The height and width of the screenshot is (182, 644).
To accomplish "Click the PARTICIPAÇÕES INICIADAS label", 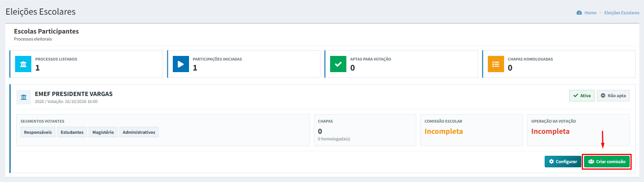I will click(x=217, y=59).
